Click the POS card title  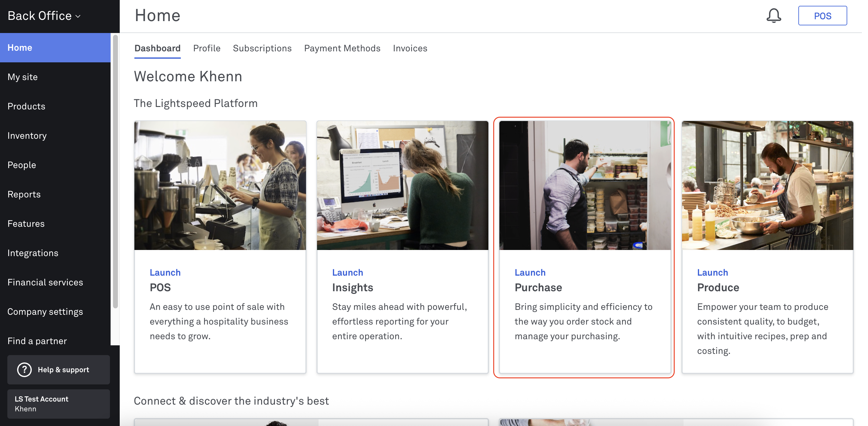(x=160, y=288)
